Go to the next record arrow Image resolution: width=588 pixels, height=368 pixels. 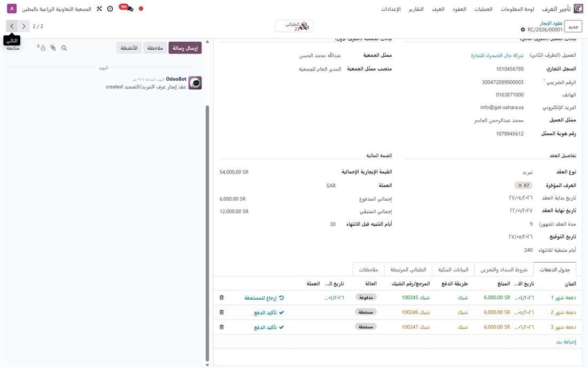coord(12,26)
